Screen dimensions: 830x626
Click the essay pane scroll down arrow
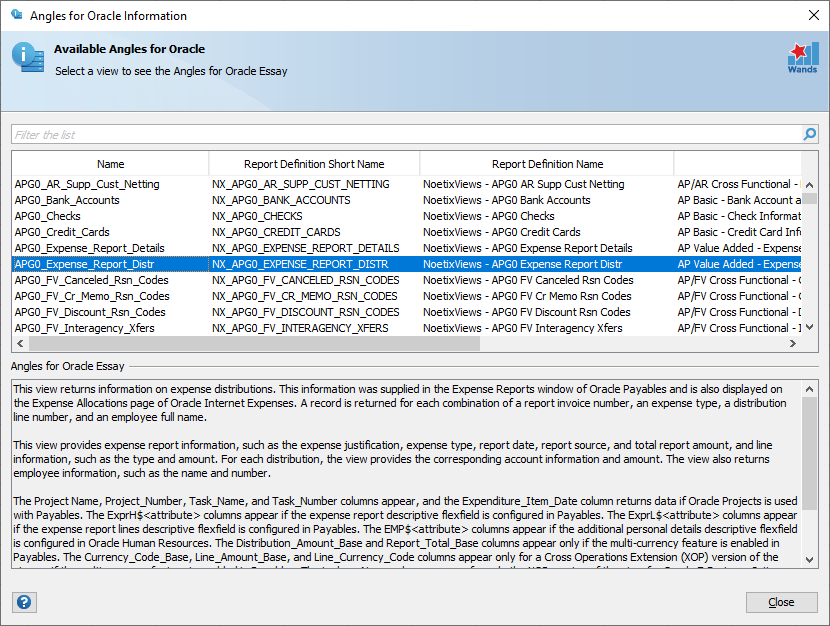(x=809, y=559)
